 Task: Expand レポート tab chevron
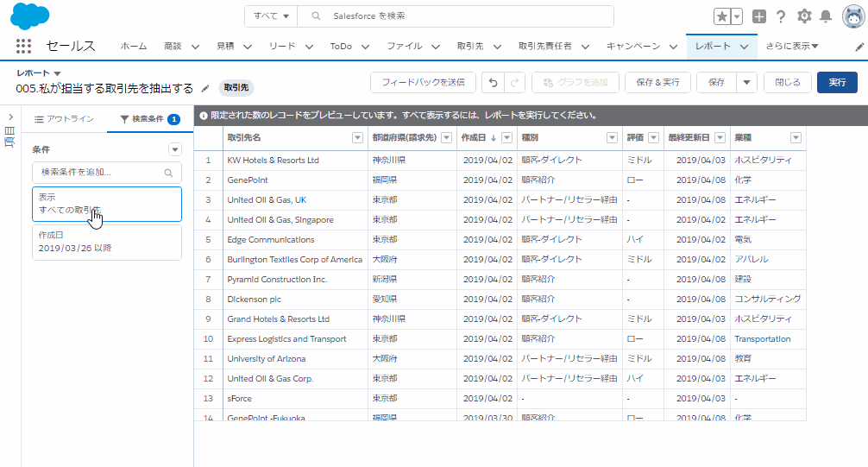744,47
